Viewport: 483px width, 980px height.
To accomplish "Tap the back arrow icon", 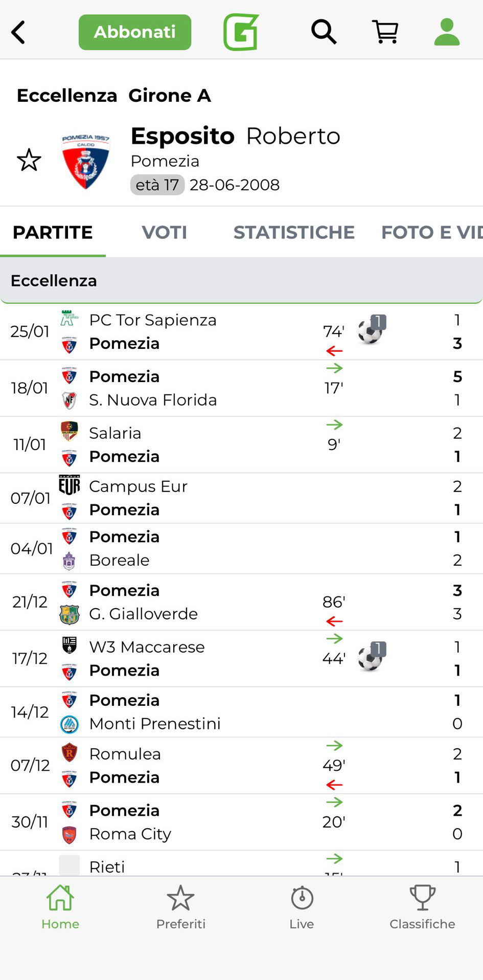I will tap(18, 32).
